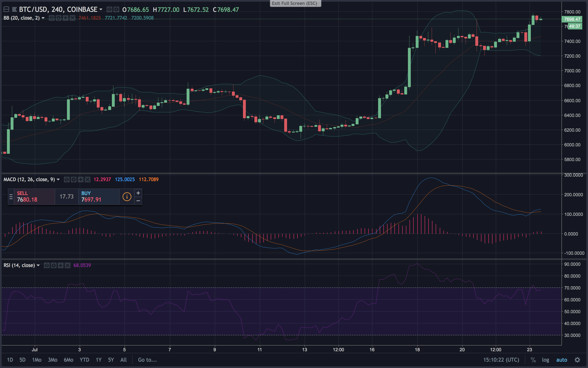The height and width of the screenshot is (368, 588).
Task: Open the Go to... date dialog
Action: (x=147, y=360)
